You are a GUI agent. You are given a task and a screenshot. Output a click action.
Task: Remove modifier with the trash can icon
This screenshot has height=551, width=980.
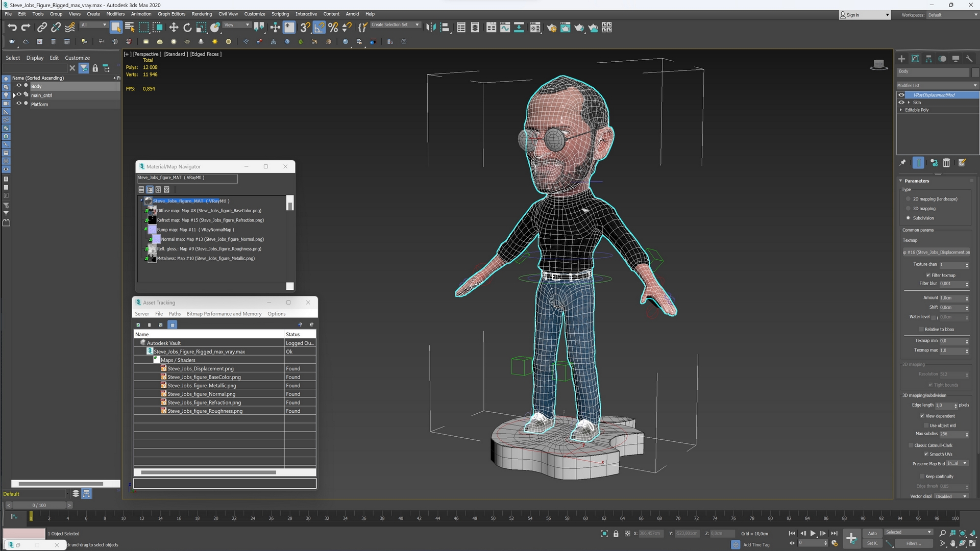(x=946, y=163)
